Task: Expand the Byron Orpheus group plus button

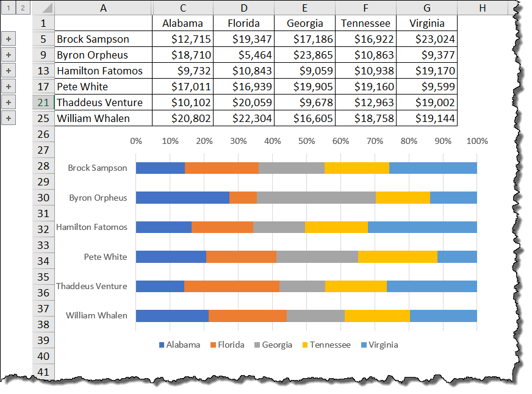Action: [x=9, y=55]
